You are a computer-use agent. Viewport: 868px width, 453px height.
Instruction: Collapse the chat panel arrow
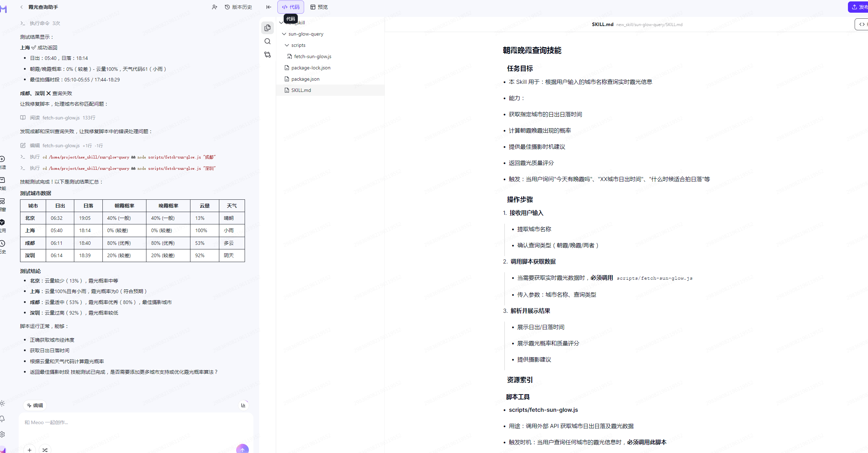(x=269, y=7)
